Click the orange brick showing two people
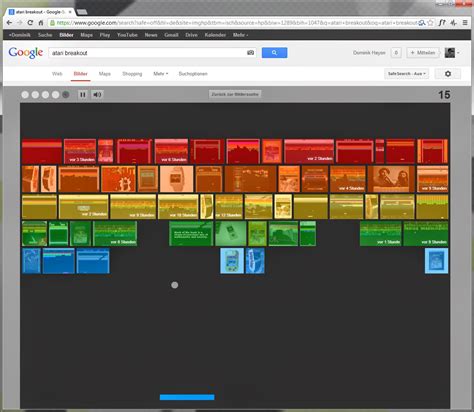Viewport: 474px width, 412px height. (x=391, y=179)
